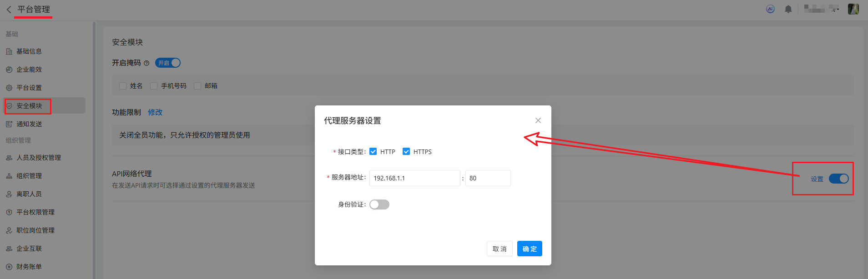Open 平台设置 gear icon in sidebar
Image resolution: width=868 pixels, height=279 pixels.
coord(9,88)
